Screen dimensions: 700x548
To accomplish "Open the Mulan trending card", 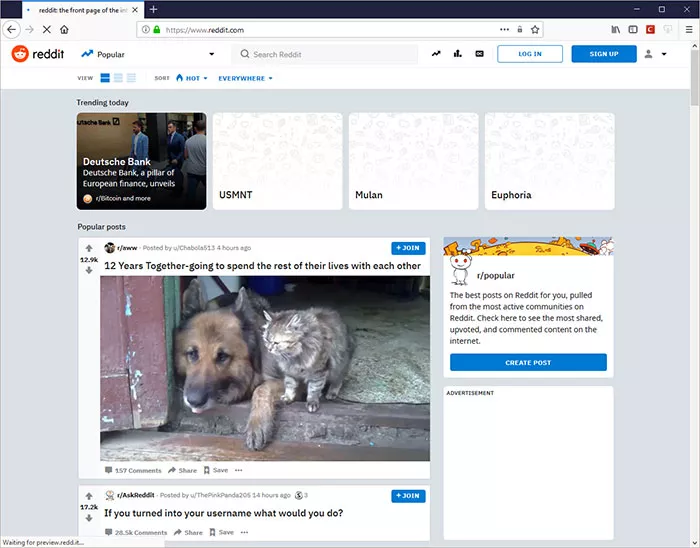I will pos(413,161).
